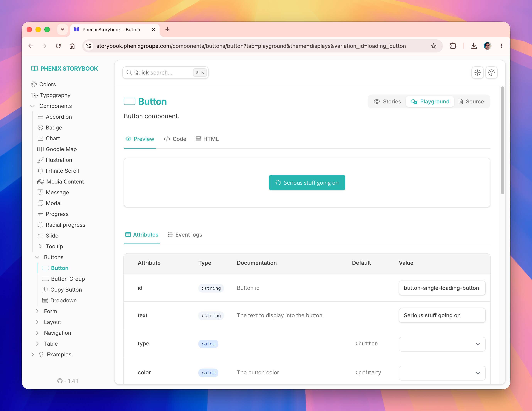Focus the Quick search field

pos(165,73)
